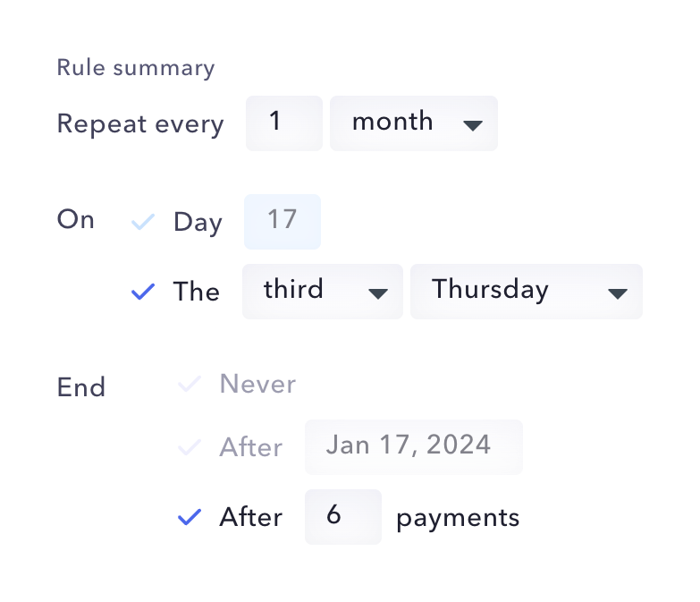Choose the Never end checkmark
Screen dimensions: 700x602
[x=190, y=385]
